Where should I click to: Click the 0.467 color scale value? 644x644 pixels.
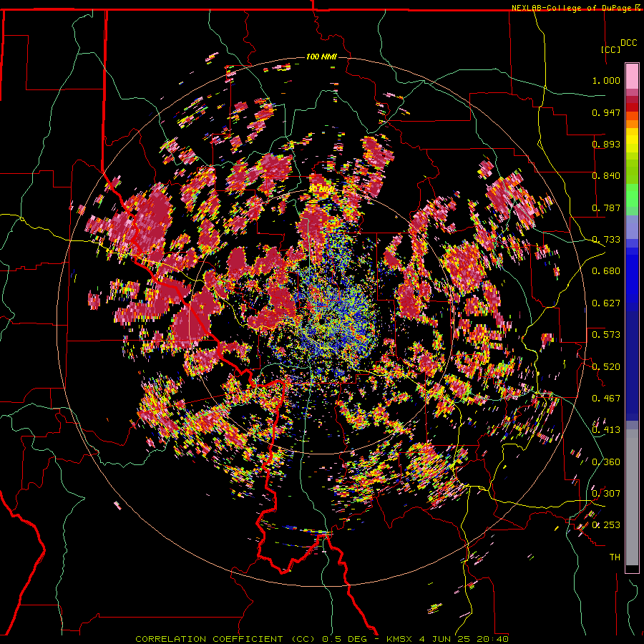point(606,399)
